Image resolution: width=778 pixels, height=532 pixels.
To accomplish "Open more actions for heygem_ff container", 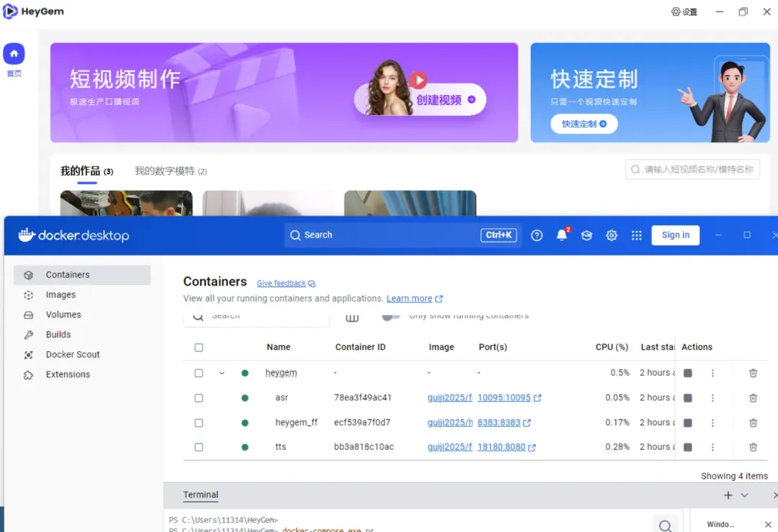I will (x=712, y=423).
